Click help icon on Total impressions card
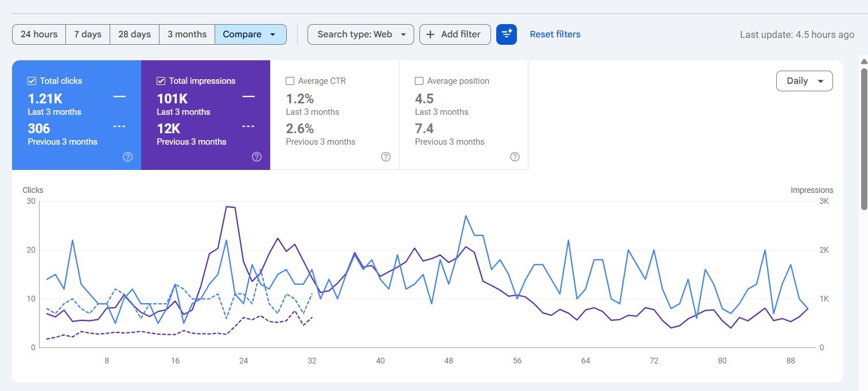 257,157
